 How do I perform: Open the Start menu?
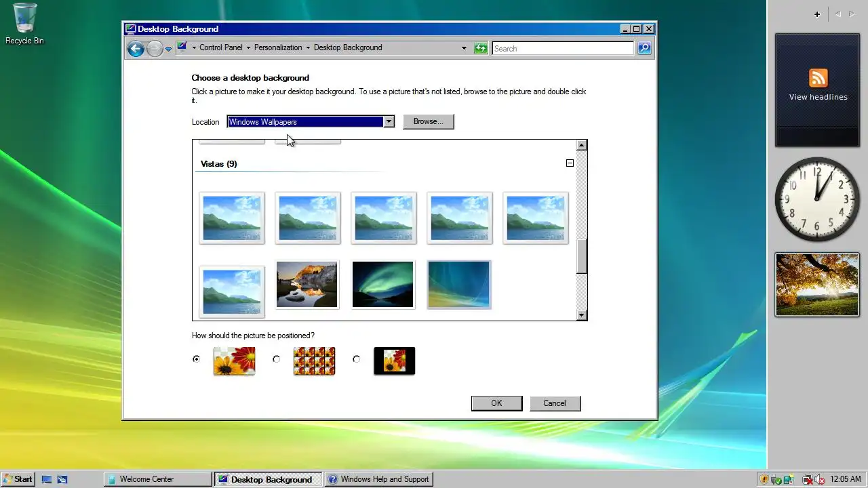[17, 479]
